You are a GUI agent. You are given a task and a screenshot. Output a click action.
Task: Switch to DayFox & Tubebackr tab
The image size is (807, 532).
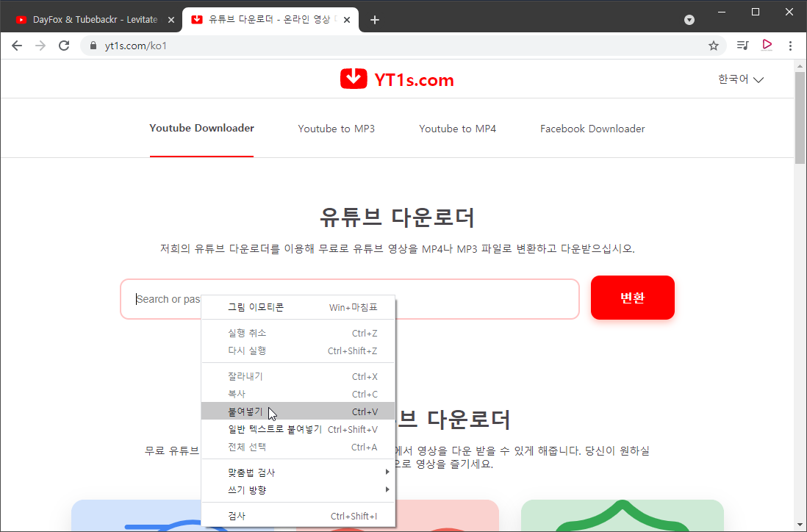click(96, 20)
